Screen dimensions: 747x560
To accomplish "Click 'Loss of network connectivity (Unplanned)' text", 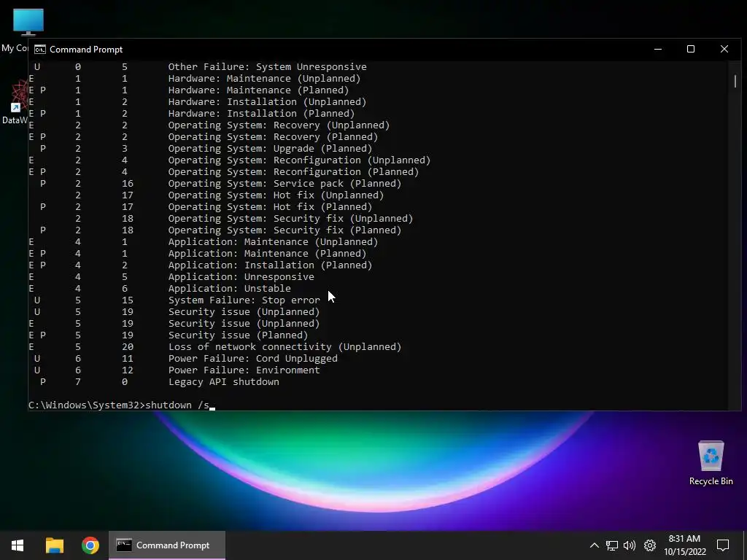I will [x=285, y=346].
